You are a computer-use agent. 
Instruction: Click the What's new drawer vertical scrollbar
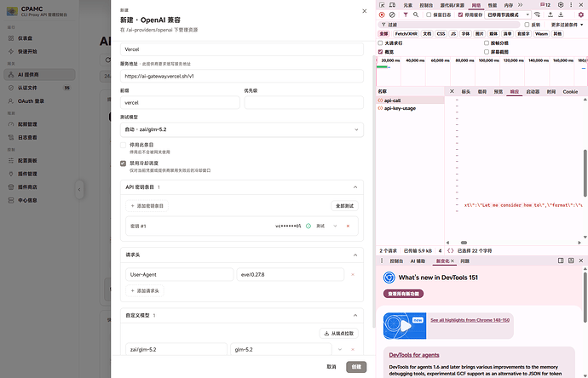click(585, 297)
